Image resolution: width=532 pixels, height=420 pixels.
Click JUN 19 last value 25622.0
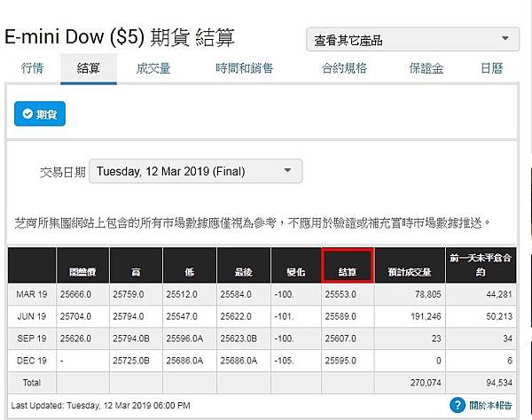(236, 316)
